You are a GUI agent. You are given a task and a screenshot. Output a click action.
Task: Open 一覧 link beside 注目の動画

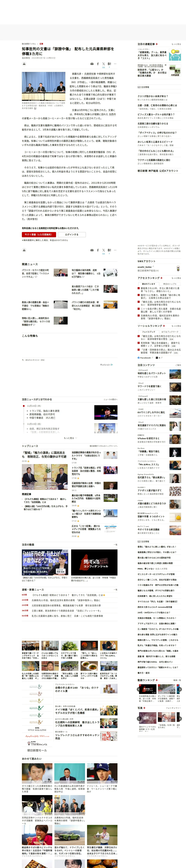tap(115, 545)
